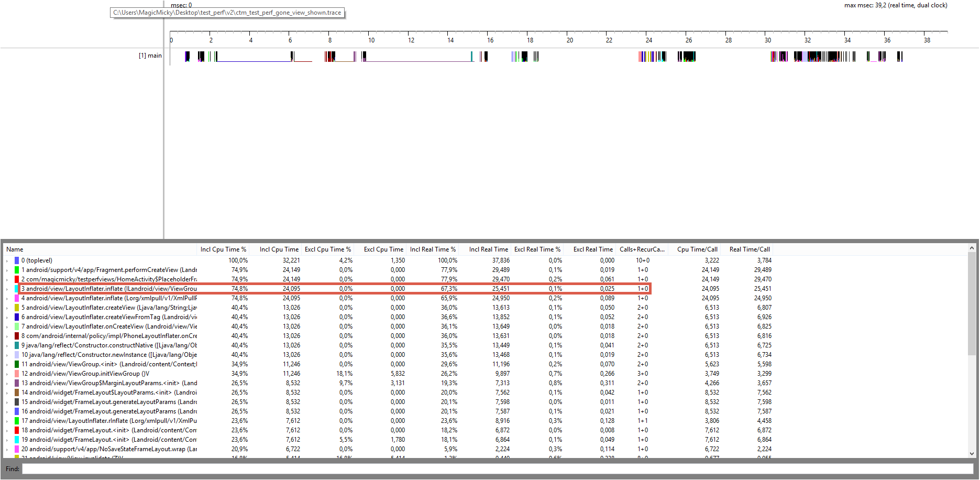Click dark blue swatch of row 6

(17, 317)
